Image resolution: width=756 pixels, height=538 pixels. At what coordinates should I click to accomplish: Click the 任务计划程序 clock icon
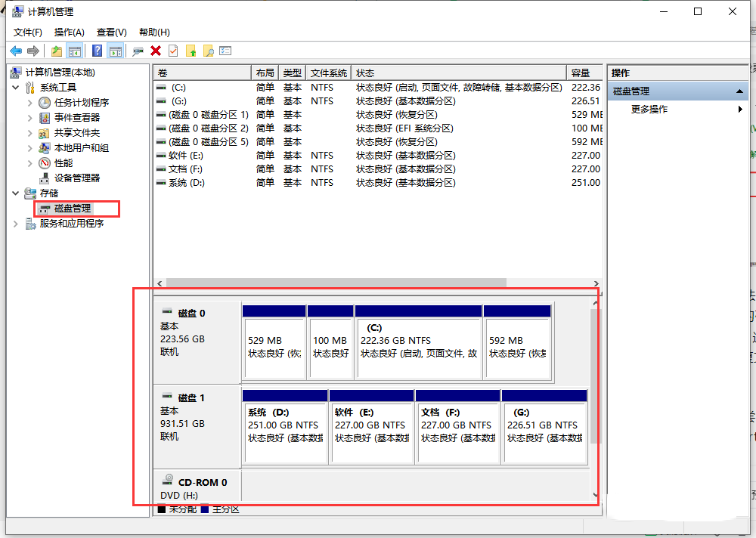click(x=45, y=103)
